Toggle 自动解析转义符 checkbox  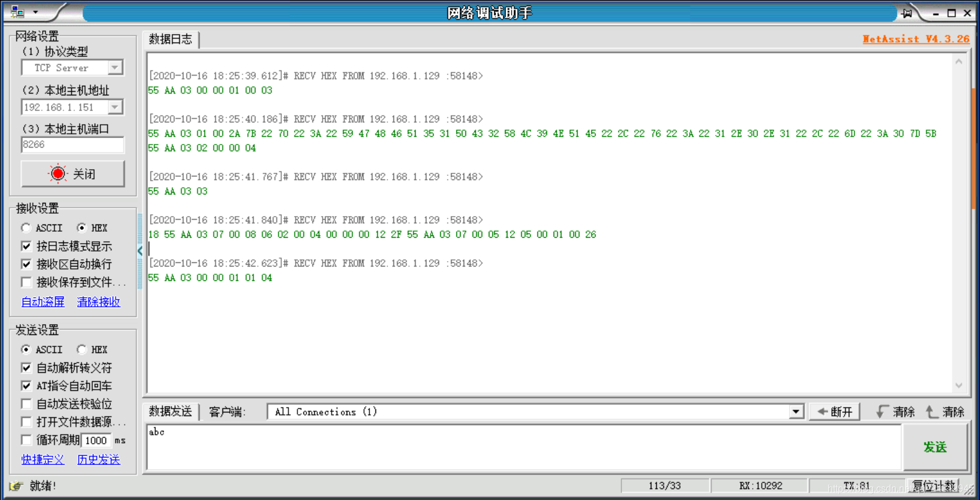coord(26,367)
